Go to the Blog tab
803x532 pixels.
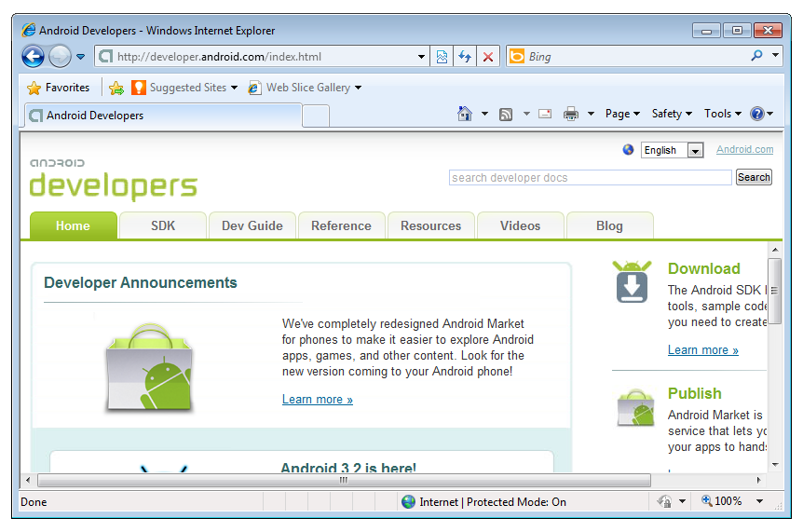point(609,225)
